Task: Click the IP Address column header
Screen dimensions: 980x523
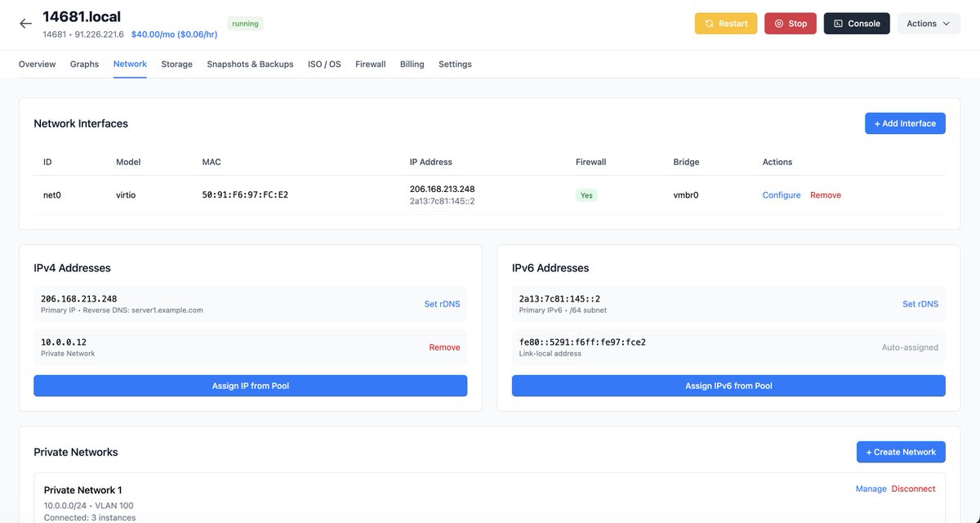Action: pyautogui.click(x=431, y=162)
